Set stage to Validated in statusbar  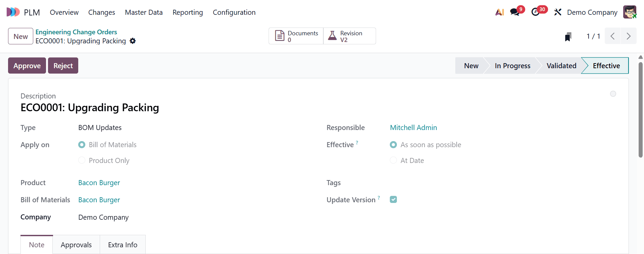561,66
